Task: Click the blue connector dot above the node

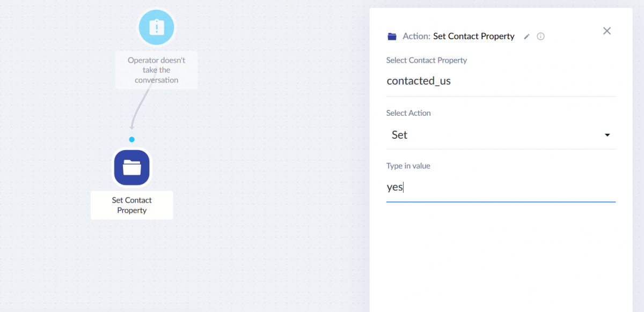Action: click(x=131, y=139)
